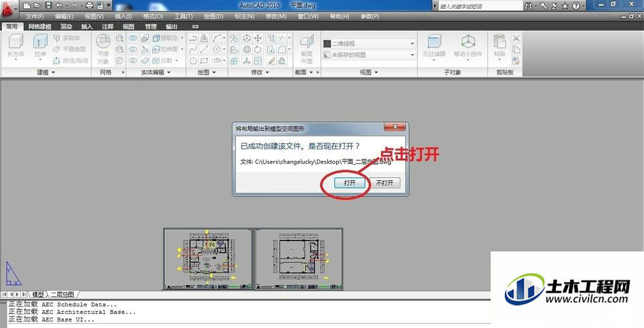Expand the 实体编辑 panel

click(x=156, y=72)
